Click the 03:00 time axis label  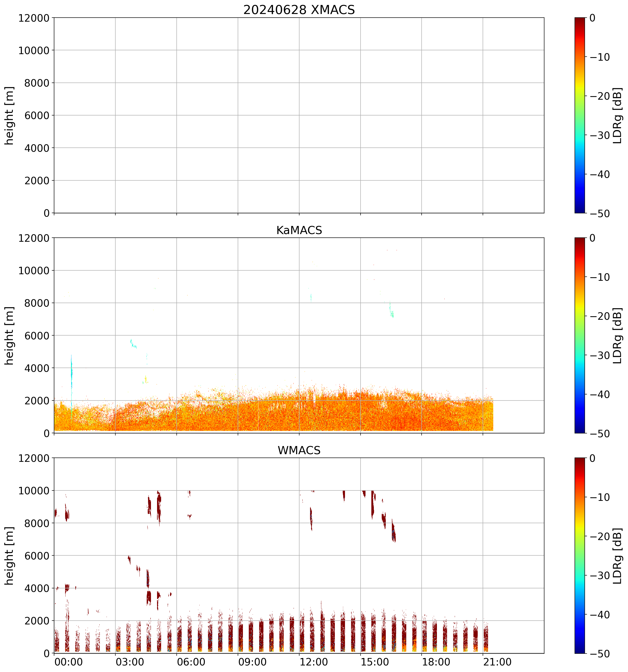click(130, 662)
